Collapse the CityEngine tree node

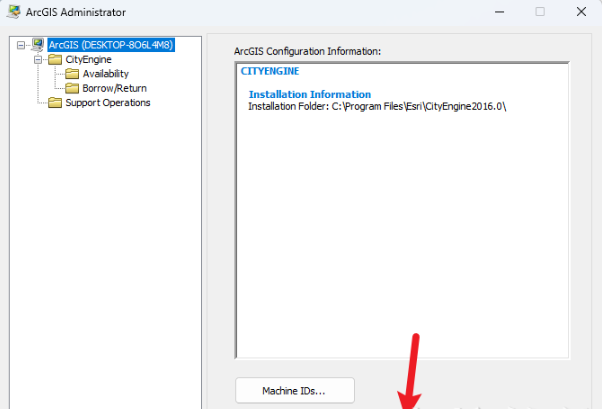click(x=39, y=59)
